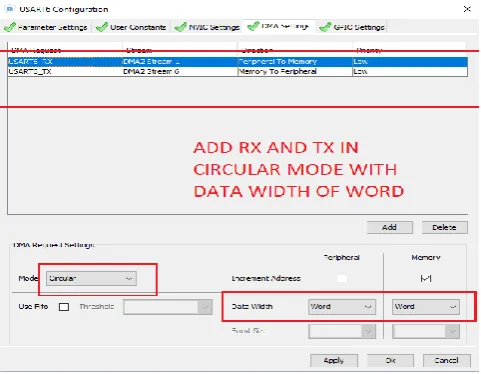481x374 pixels.
Task: Open Peripheral Data Width dropdown
Action: [x=342, y=307]
